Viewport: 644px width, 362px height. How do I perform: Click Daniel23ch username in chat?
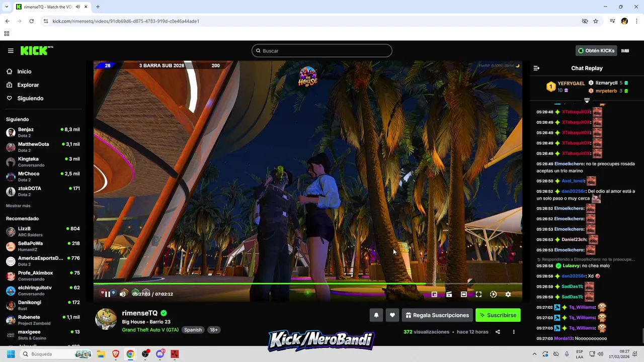(x=574, y=239)
